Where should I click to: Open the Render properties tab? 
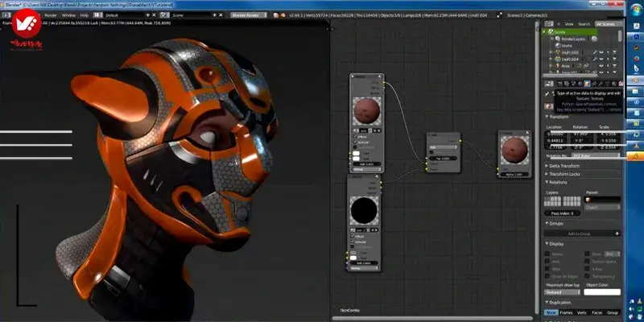click(559, 84)
